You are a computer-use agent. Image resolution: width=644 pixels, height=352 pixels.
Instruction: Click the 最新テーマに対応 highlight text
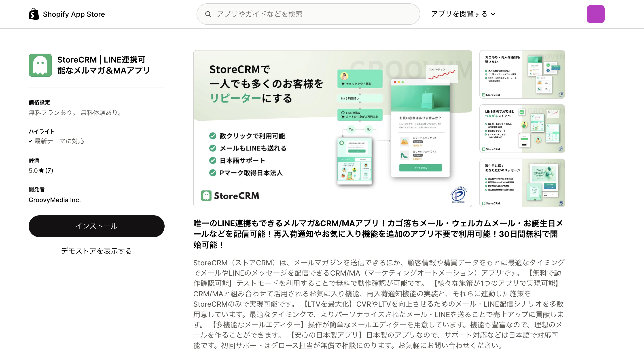coord(59,141)
